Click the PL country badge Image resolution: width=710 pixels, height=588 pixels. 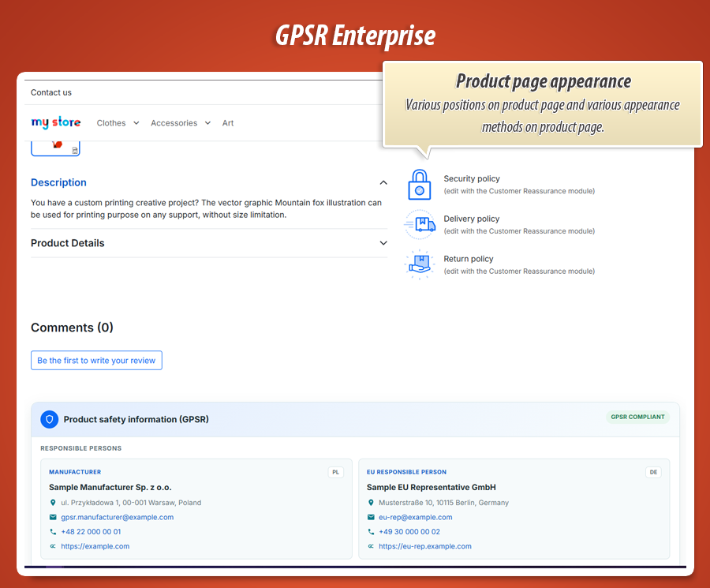point(335,472)
